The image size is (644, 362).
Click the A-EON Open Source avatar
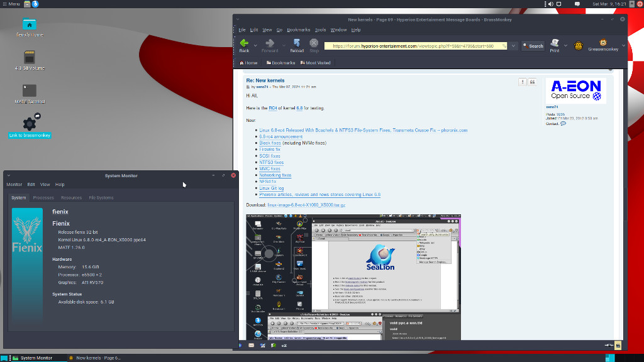[x=576, y=90]
